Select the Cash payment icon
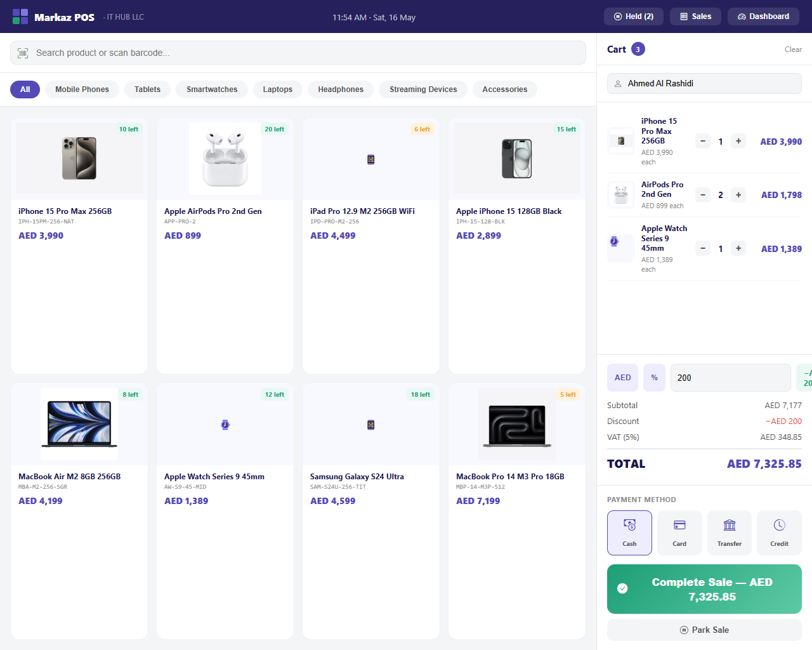 coord(629,525)
